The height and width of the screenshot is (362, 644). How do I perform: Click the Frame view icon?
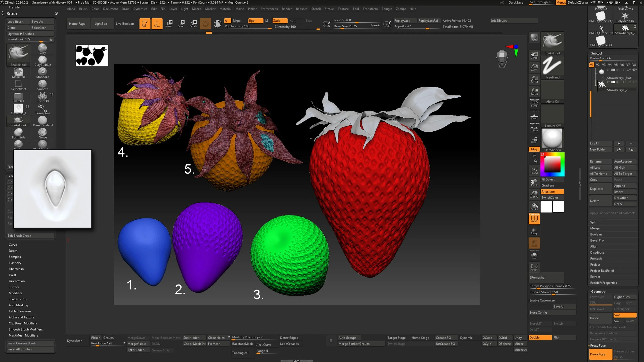(x=534, y=170)
